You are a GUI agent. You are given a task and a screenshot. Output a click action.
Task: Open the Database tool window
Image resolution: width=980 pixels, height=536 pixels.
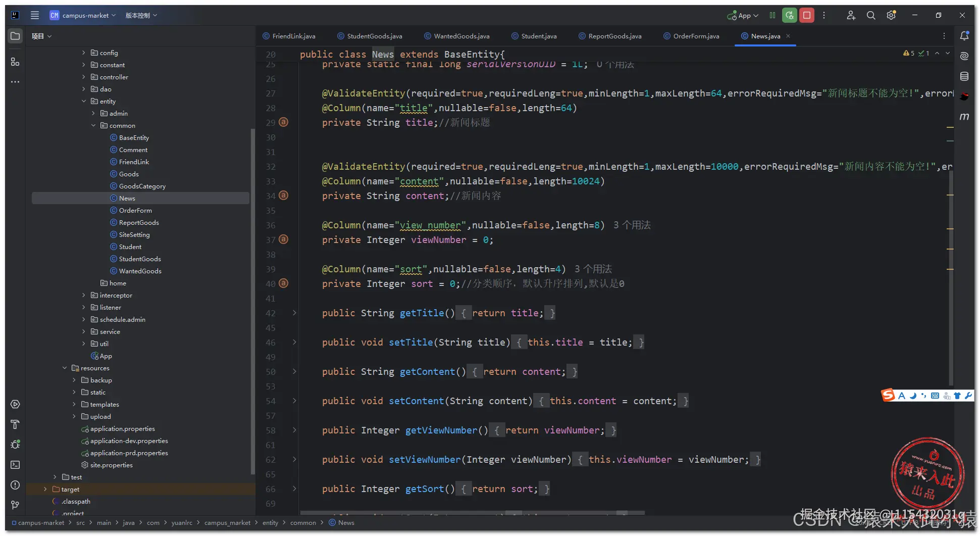click(x=964, y=76)
